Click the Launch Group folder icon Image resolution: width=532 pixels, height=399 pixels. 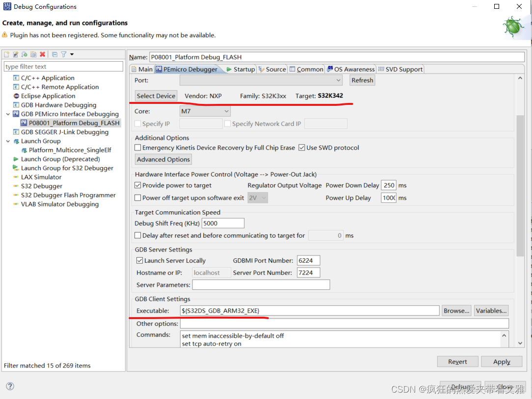pos(16,141)
